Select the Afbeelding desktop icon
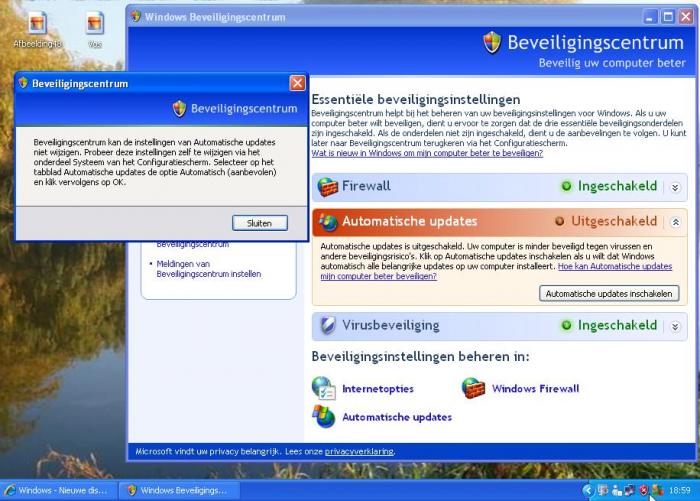The image size is (700, 501). pos(38,30)
